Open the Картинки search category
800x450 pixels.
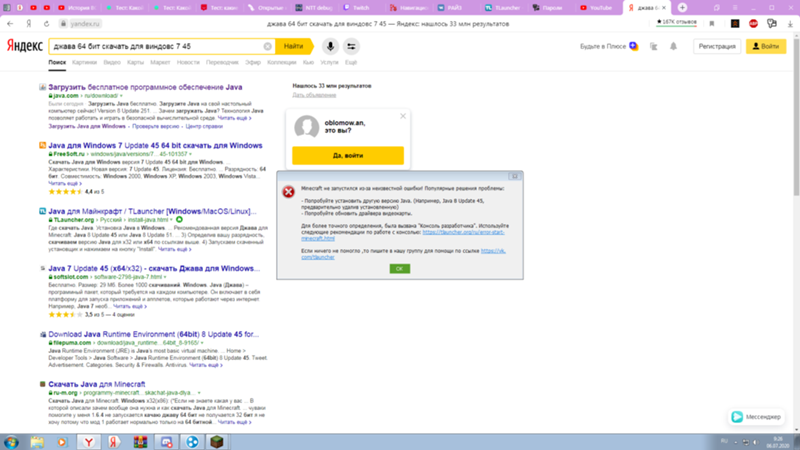point(84,62)
